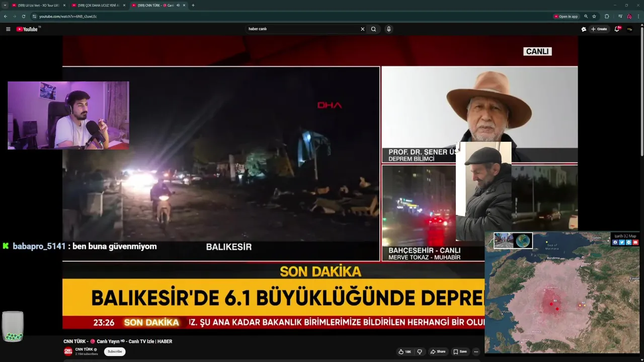644x362 pixels.
Task: Open the Chrome profile avatar
Action: tap(629, 17)
